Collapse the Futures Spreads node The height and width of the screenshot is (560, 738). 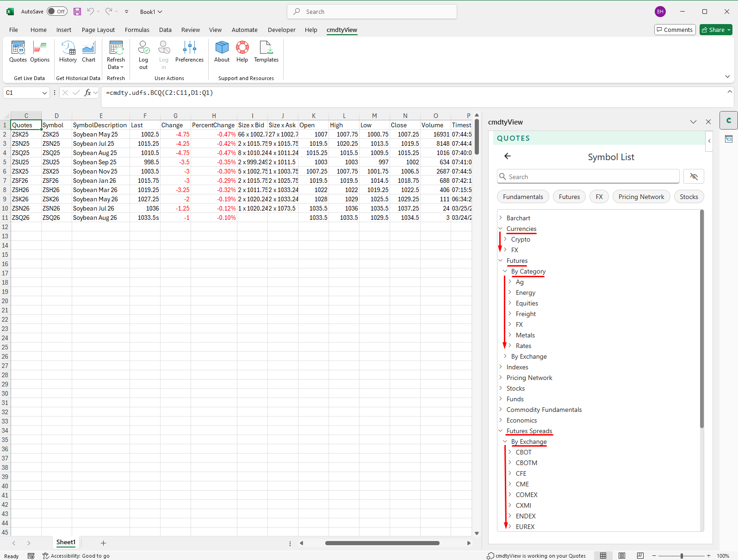point(501,430)
